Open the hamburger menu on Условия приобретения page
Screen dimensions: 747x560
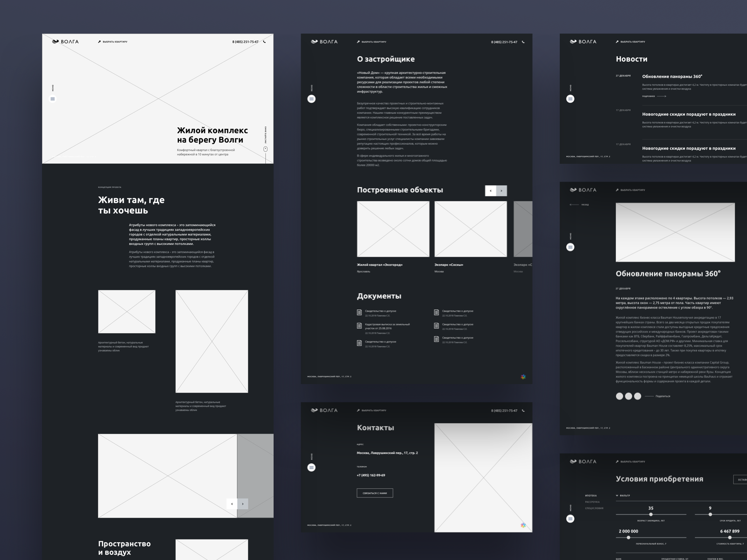[570, 519]
